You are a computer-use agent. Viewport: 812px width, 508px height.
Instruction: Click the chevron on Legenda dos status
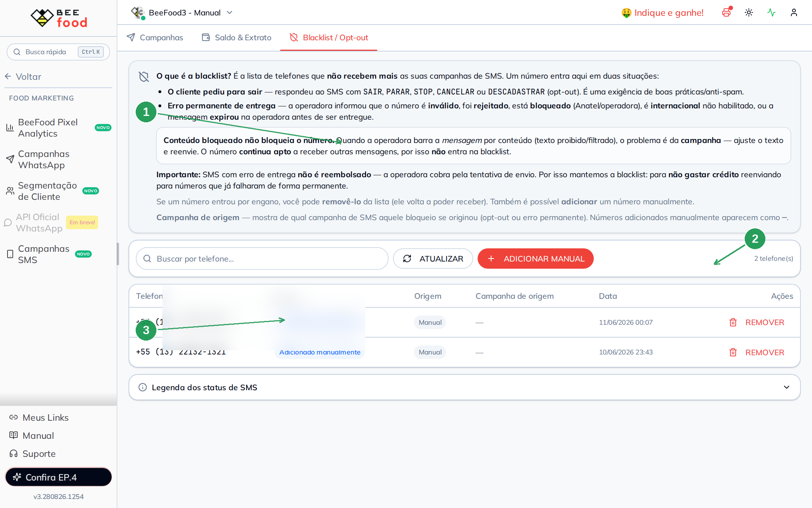786,388
